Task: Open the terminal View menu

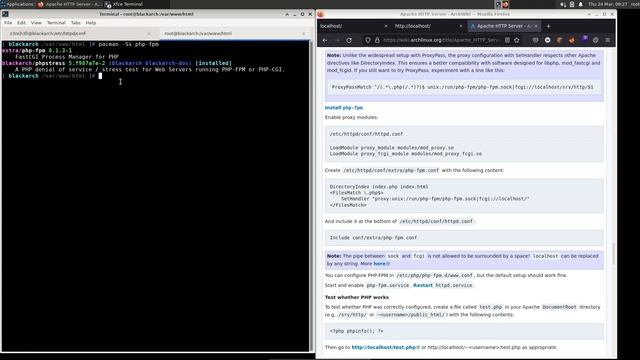Action: pyautogui.click(x=36, y=23)
